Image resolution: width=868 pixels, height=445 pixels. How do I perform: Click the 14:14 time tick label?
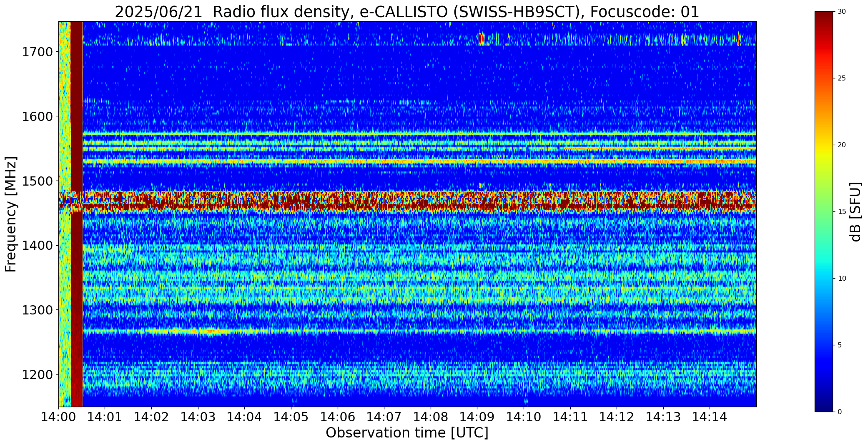pos(710,417)
